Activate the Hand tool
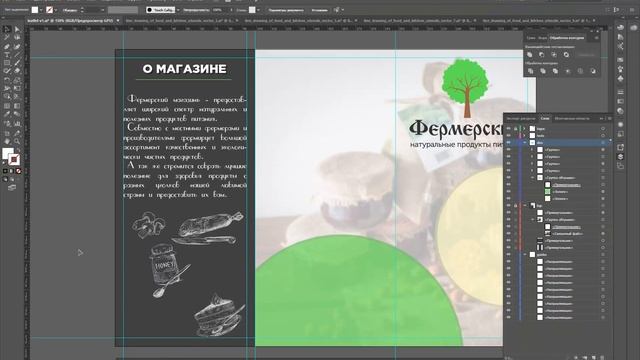 [7, 141]
